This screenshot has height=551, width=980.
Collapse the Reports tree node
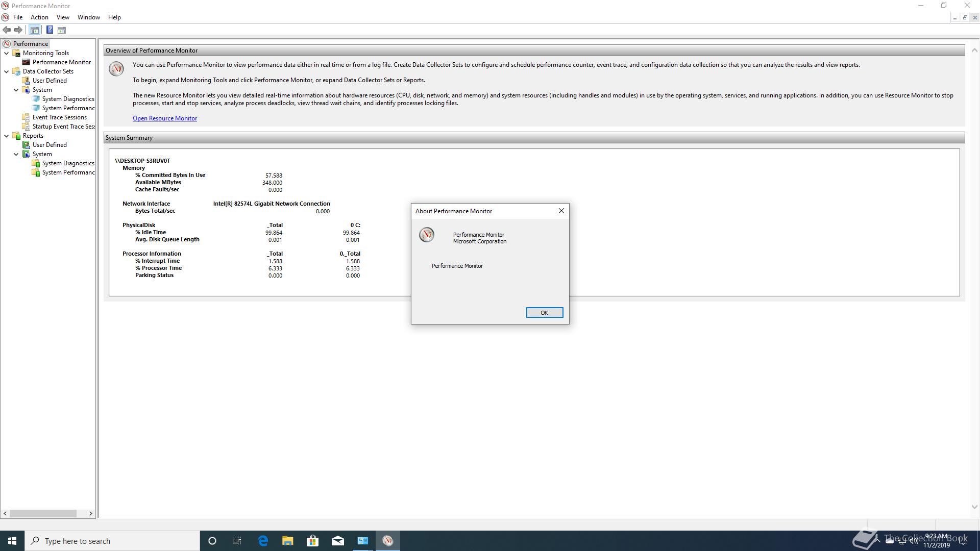pyautogui.click(x=7, y=136)
